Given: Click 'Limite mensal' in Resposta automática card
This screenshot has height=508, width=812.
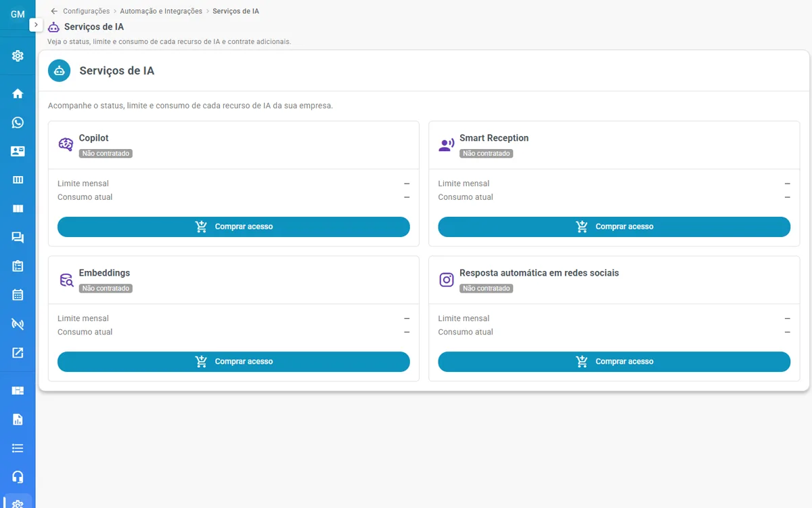Looking at the screenshot, I should tap(464, 318).
